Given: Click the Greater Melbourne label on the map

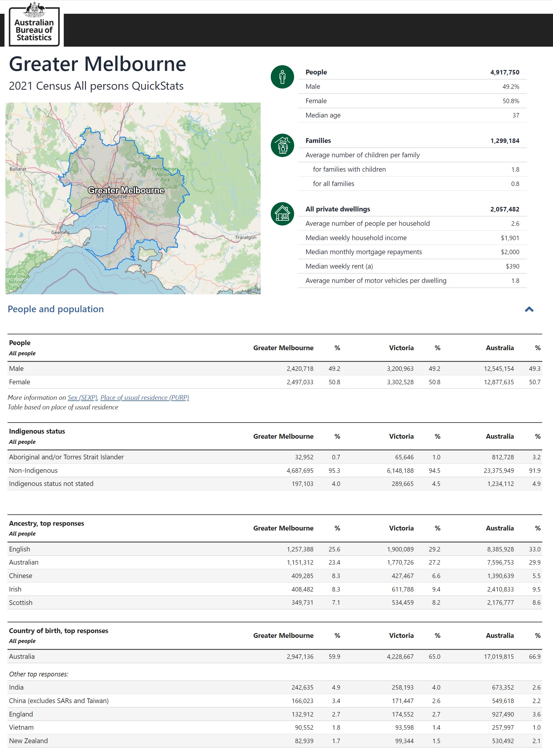Looking at the screenshot, I should tap(126, 190).
